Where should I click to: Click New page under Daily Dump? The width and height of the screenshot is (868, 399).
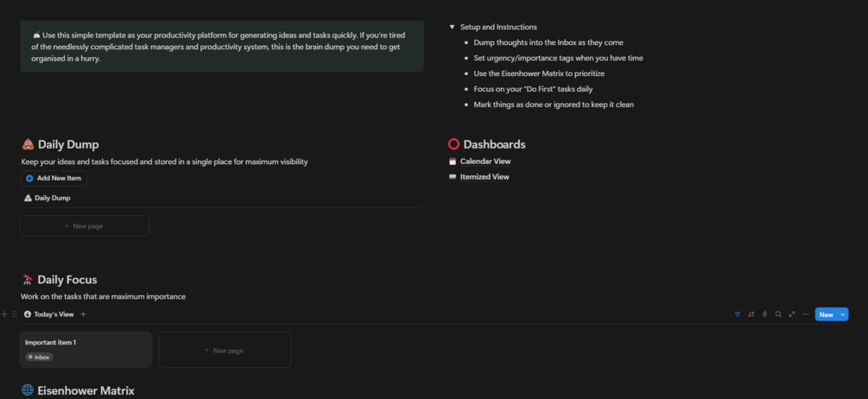85,226
